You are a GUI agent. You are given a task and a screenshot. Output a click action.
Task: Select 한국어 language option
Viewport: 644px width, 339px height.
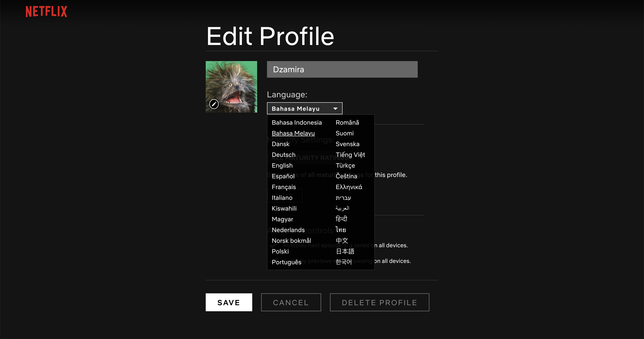(x=343, y=262)
